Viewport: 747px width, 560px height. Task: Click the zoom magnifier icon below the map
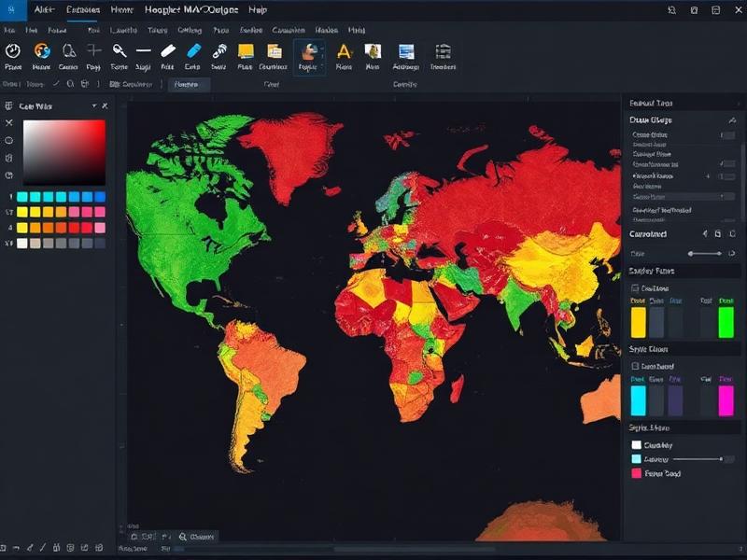(182, 537)
